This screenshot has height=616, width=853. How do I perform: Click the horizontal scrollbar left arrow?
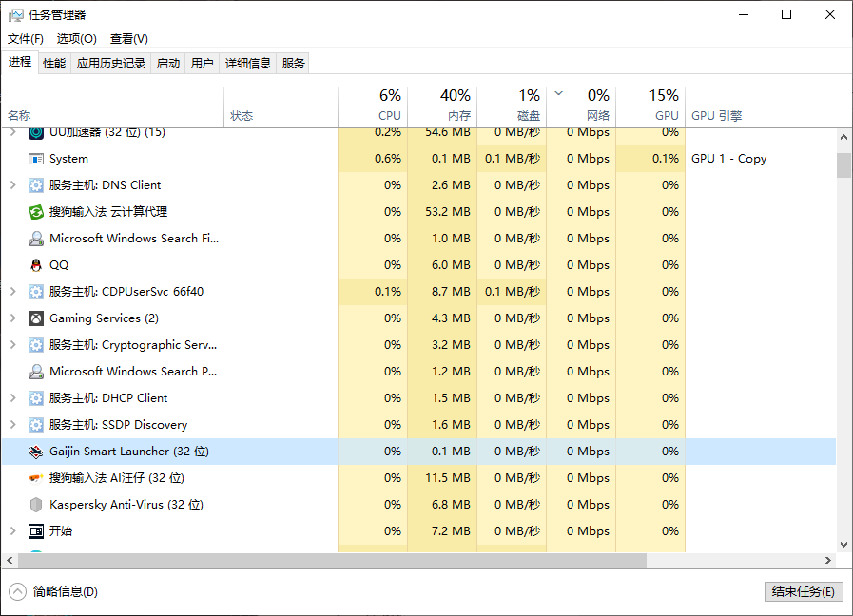[10, 560]
